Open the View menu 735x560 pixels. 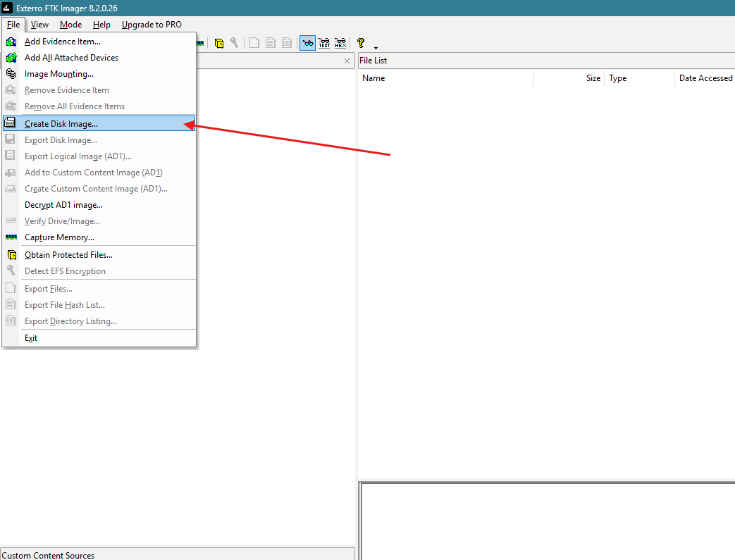click(40, 25)
